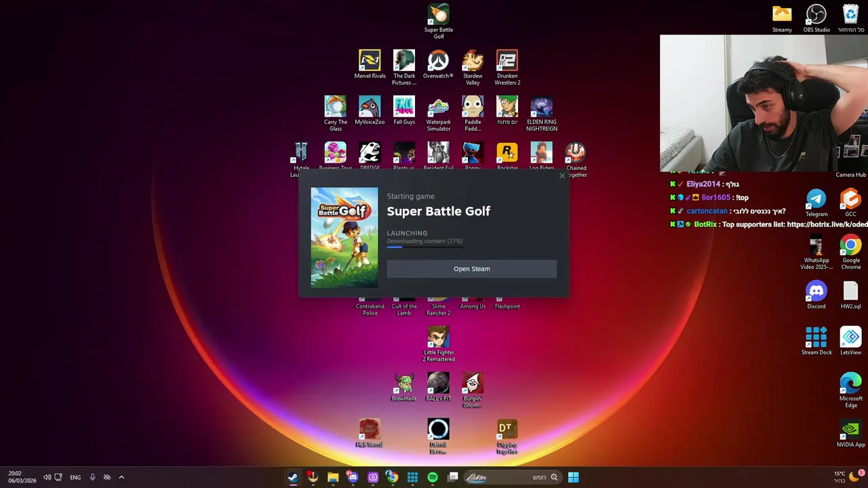Select the LetsView desktop icon
Screen dimensions: 868x488
pos(850,341)
